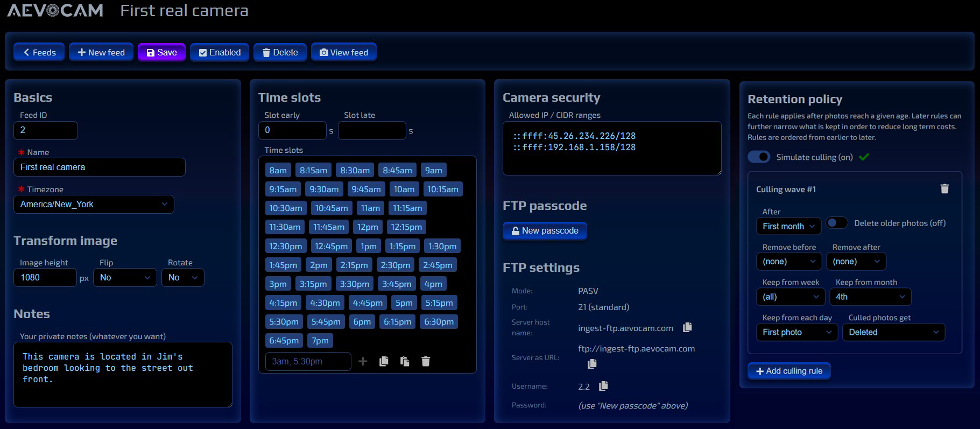Click the AEVOCAM logo
The image size is (980, 429).
55,11
